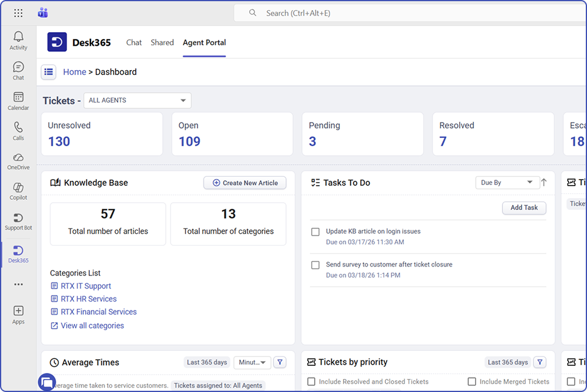This screenshot has width=587, height=392.
Task: Open the Teams app launcher grid
Action: pyautogui.click(x=18, y=13)
